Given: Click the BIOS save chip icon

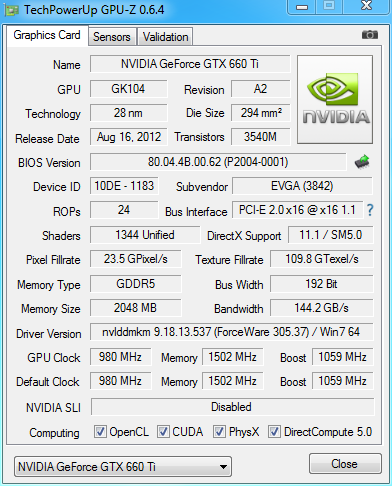Looking at the screenshot, I should (362, 162).
